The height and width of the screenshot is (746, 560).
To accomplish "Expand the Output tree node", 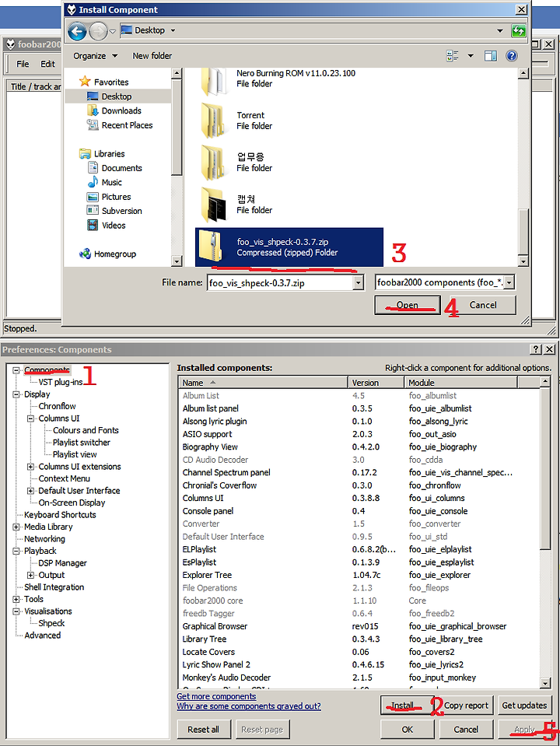I will click(x=30, y=575).
